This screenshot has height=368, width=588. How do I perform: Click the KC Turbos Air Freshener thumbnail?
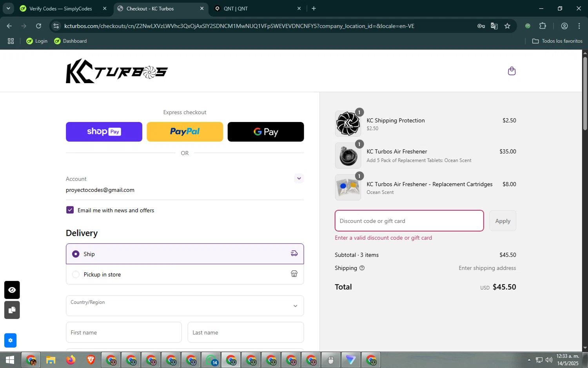[348, 156]
